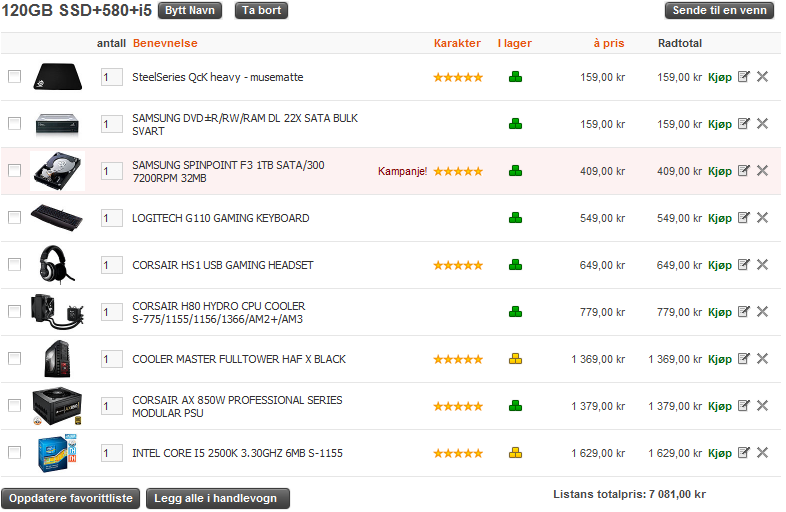Screen dimensions: 786x512
Task: Buy Intel Core i5 2500K via Kjøp
Action: 720,454
